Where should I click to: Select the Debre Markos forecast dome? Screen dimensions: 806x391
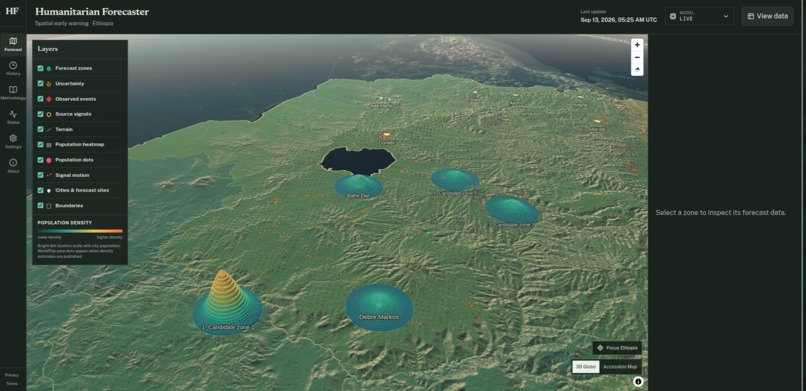point(379,307)
